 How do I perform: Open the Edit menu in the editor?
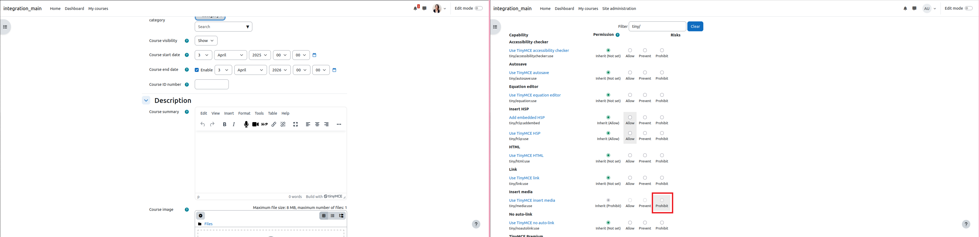(x=204, y=113)
